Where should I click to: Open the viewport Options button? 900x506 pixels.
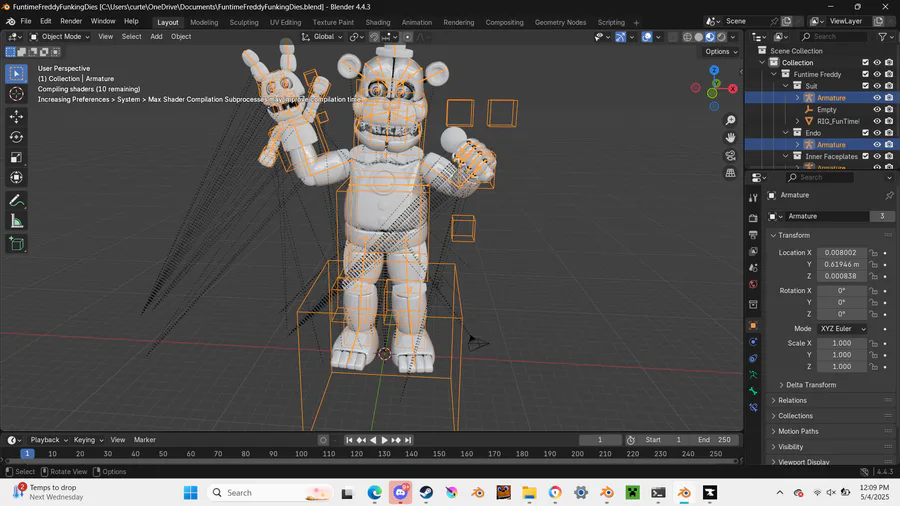[x=721, y=52]
